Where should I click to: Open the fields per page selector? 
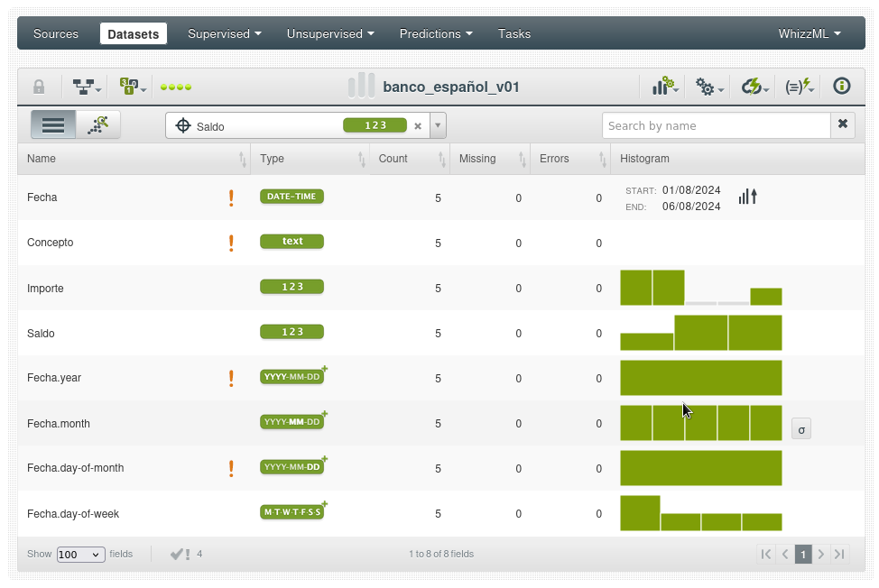[x=80, y=555]
